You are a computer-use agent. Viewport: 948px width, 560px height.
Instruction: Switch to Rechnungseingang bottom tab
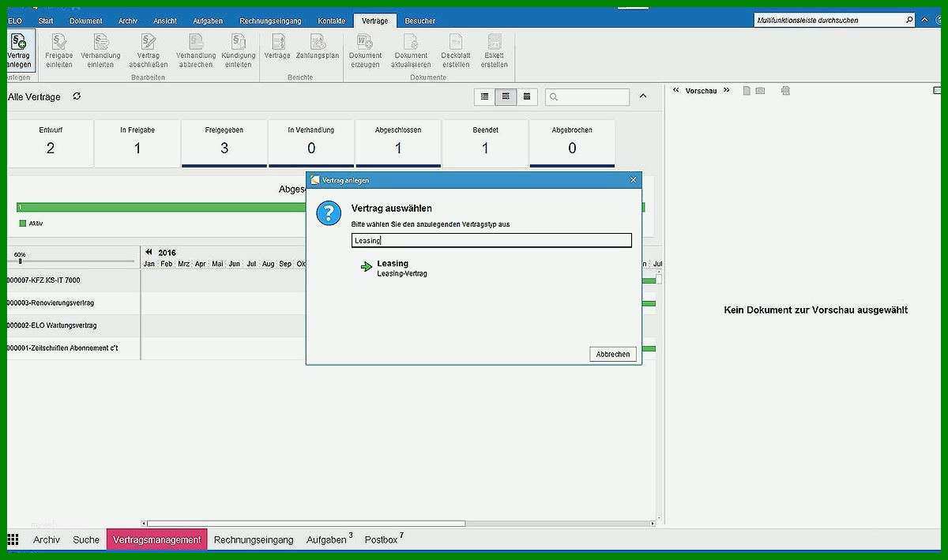254,539
